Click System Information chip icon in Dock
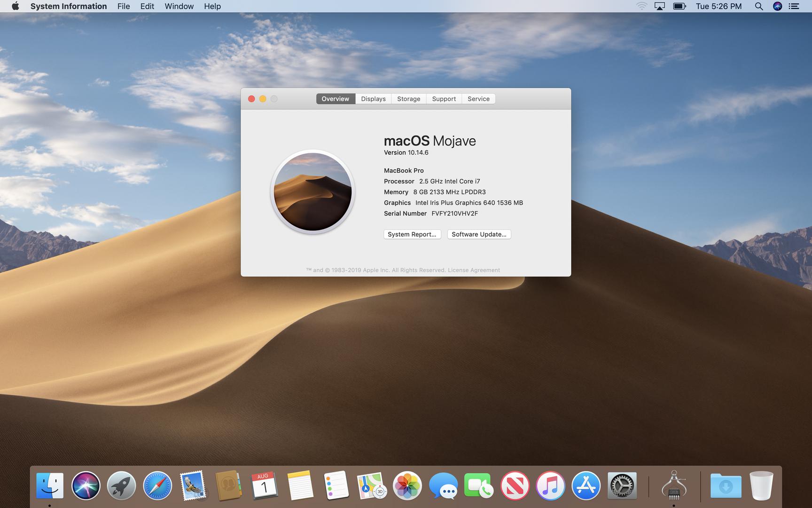 pyautogui.click(x=674, y=485)
